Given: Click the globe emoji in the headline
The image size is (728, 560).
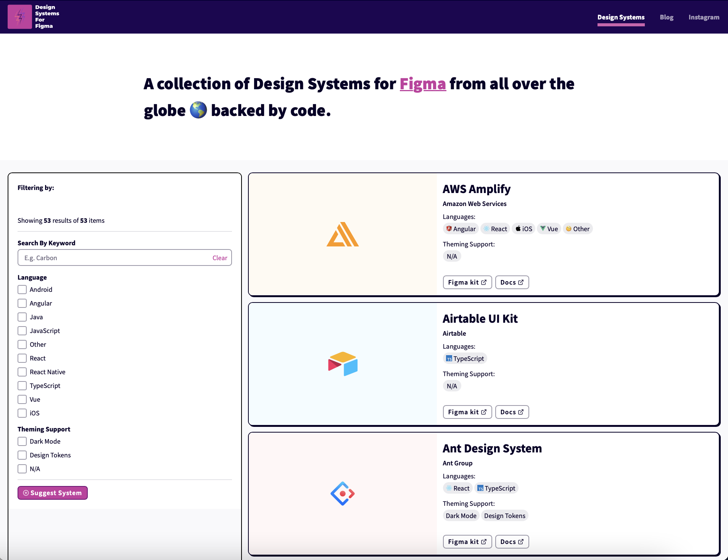Looking at the screenshot, I should point(198,110).
